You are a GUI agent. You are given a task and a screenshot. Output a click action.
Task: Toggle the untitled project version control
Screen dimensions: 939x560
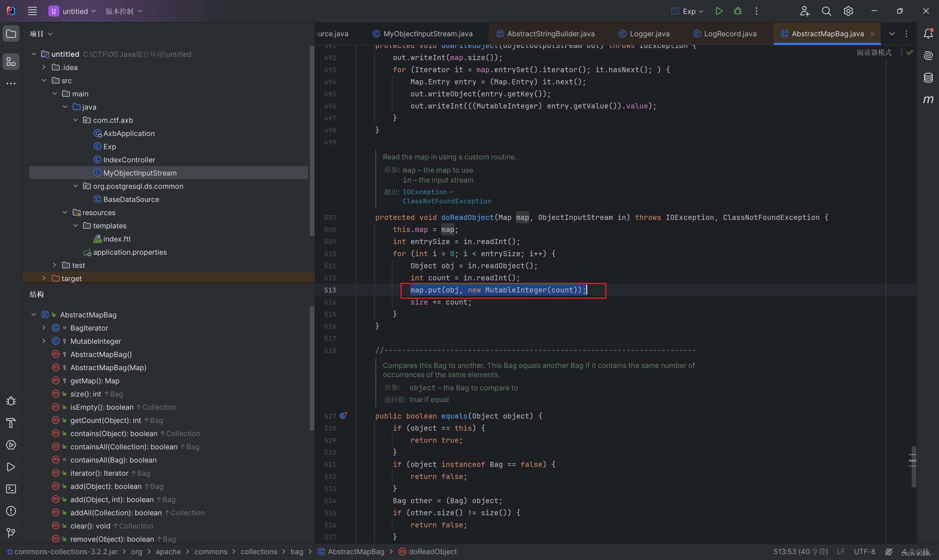[x=123, y=11]
